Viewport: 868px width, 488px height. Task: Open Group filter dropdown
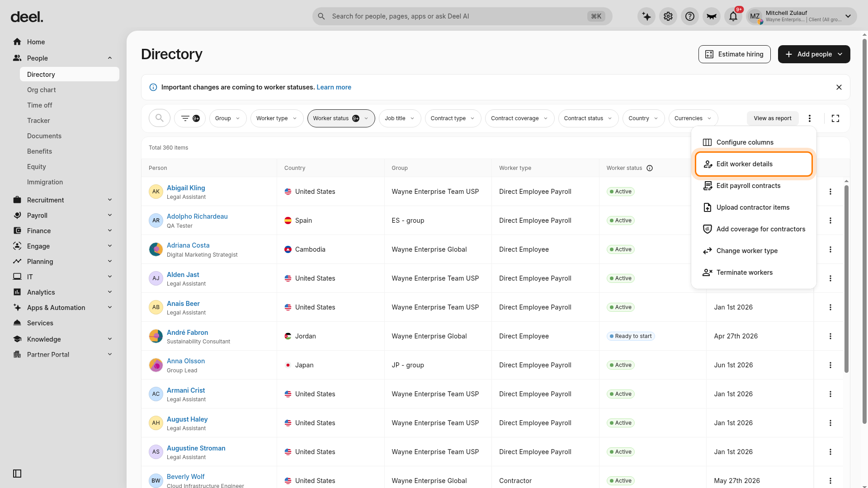[x=228, y=118]
